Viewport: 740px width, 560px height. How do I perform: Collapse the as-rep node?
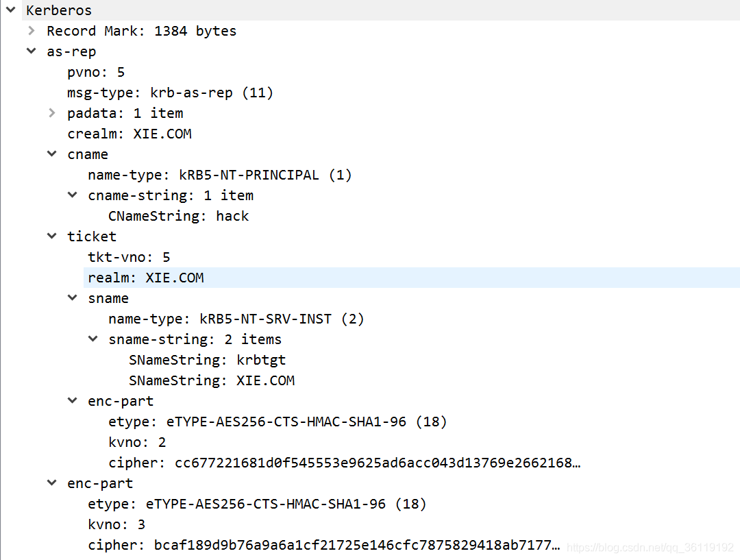pyautogui.click(x=32, y=51)
